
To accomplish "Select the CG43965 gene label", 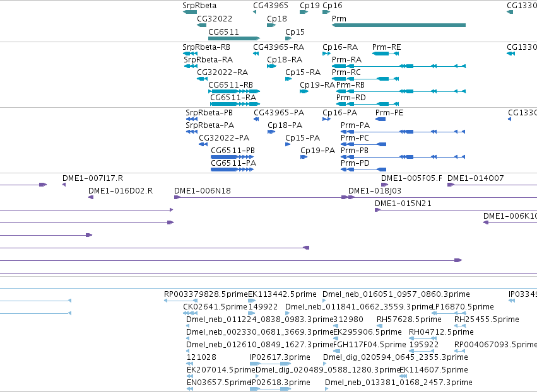I will [x=271, y=6].
